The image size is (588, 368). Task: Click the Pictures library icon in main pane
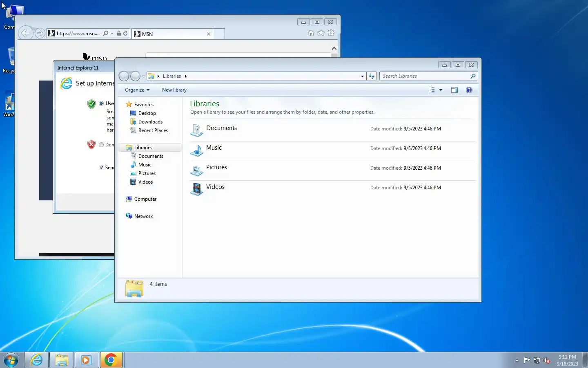(x=196, y=169)
